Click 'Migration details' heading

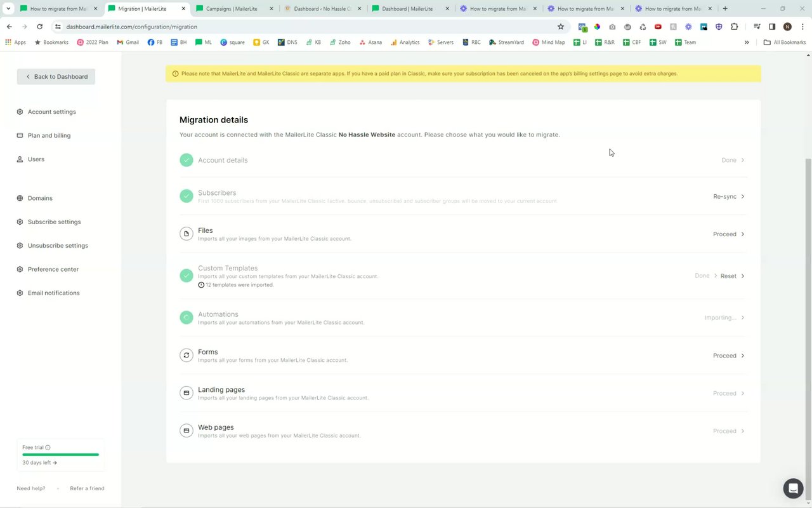(214, 119)
